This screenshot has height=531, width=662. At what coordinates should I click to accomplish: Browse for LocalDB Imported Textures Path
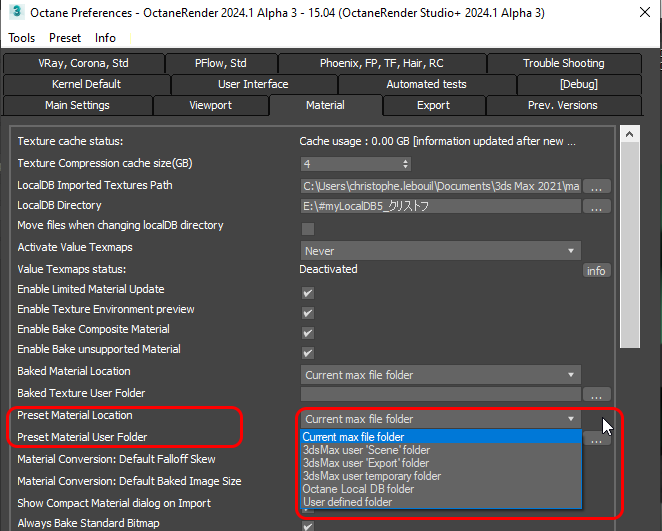597,186
